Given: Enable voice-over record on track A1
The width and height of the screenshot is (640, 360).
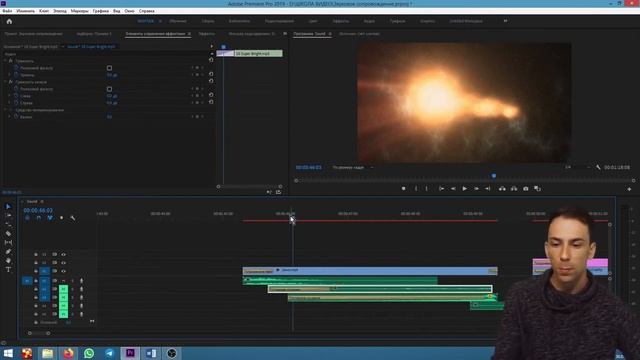Looking at the screenshot, I should [81, 281].
